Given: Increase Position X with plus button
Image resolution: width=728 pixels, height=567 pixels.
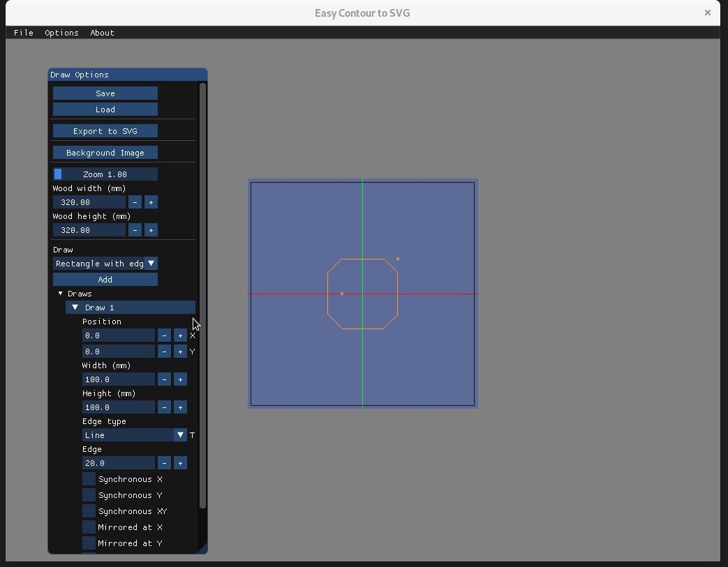Looking at the screenshot, I should (180, 335).
